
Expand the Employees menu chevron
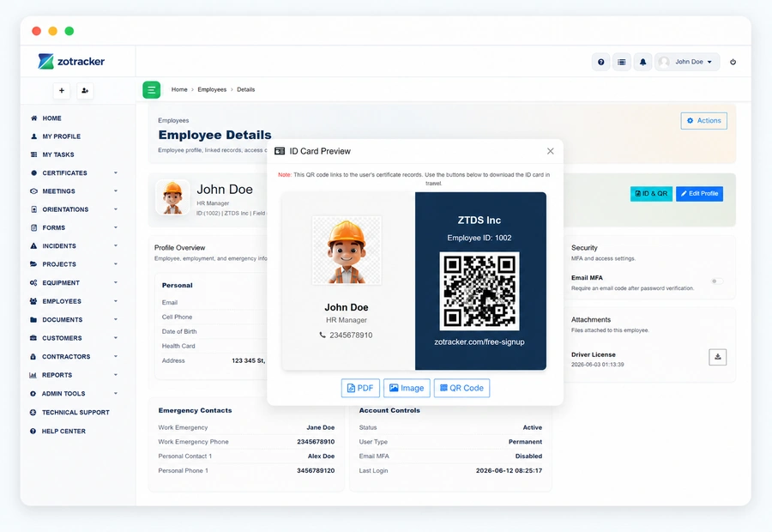click(x=116, y=301)
